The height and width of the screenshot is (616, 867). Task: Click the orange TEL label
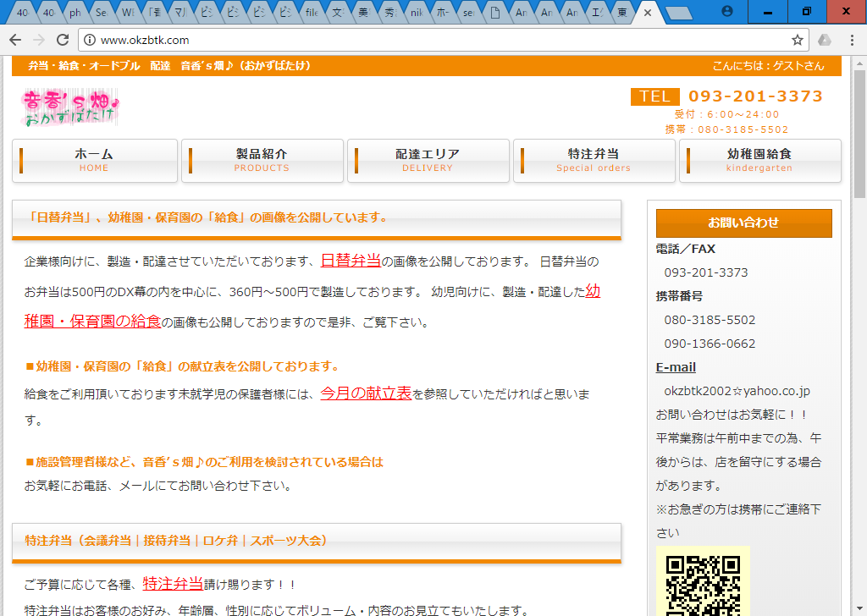[x=654, y=96]
